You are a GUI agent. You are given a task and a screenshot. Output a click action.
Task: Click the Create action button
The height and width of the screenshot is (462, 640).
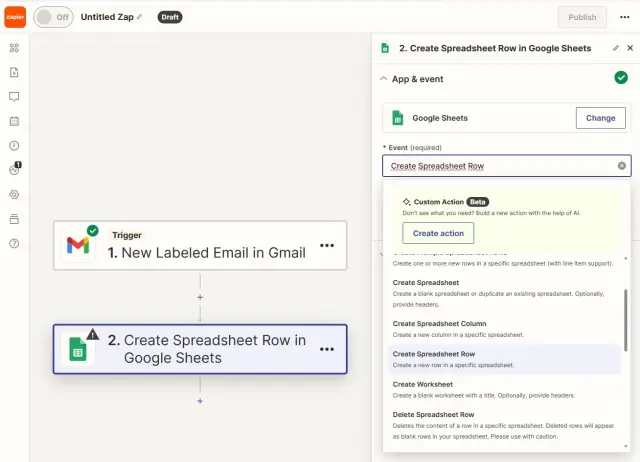coord(438,233)
